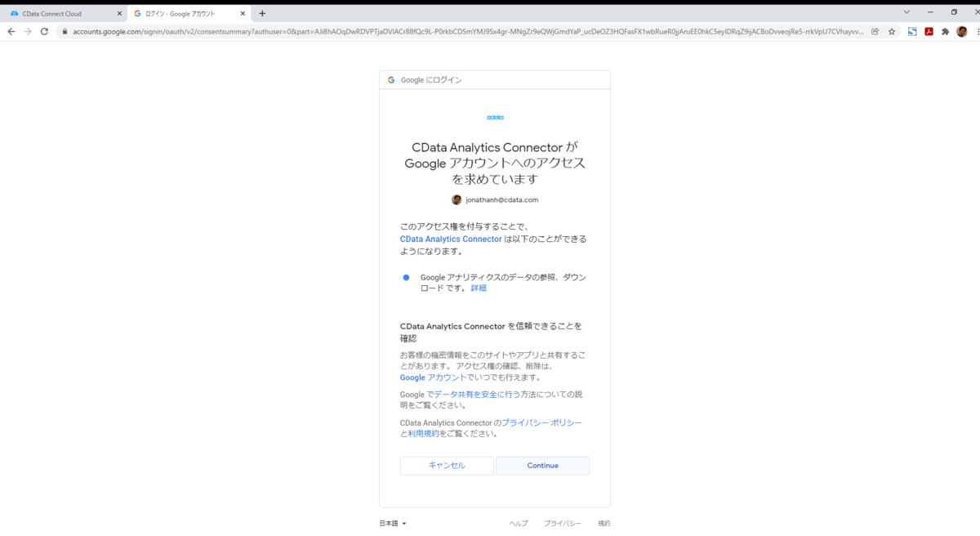Click the blue bullet beside Google アナリティクス permission
The height and width of the screenshot is (536, 980).
tap(406, 278)
